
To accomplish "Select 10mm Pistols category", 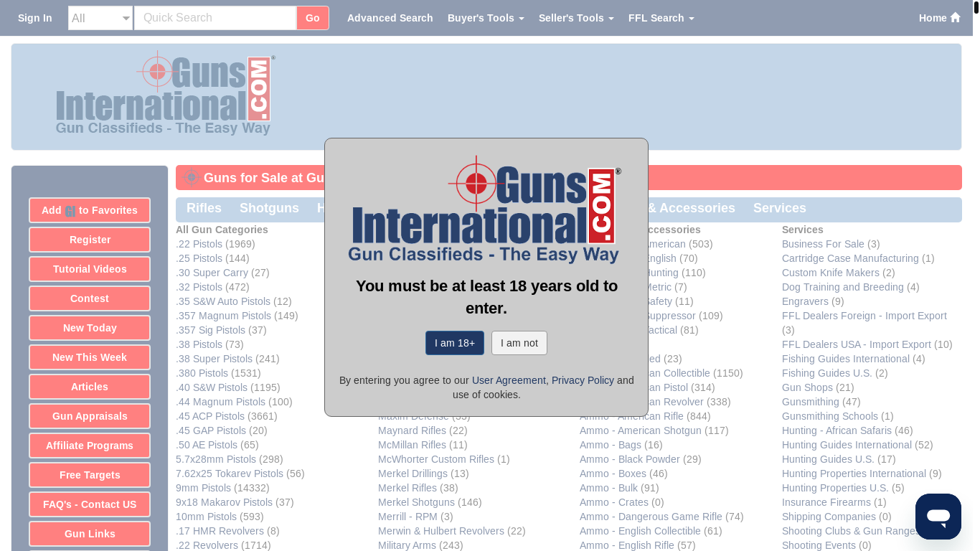I will pos(206,517).
